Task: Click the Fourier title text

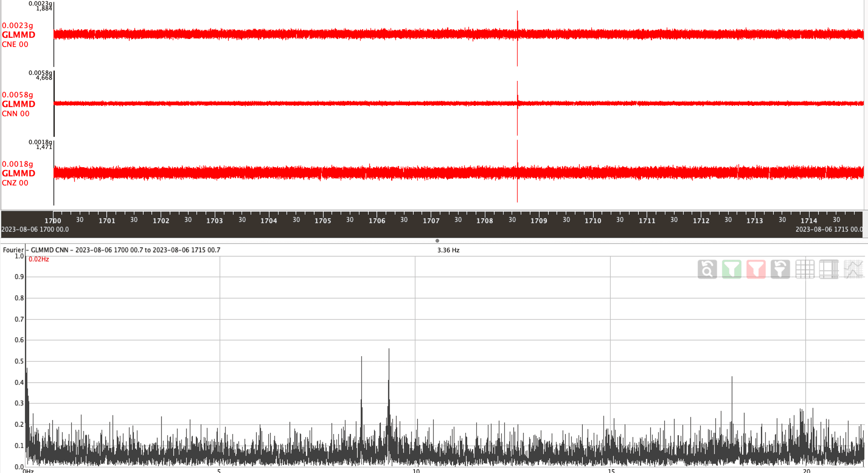Action: (111, 250)
